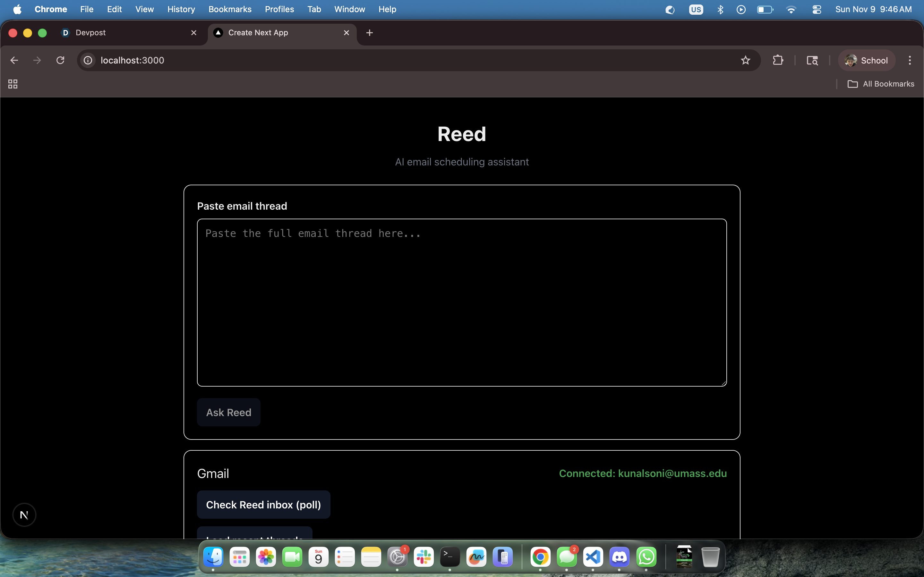The width and height of the screenshot is (924, 577).
Task: Open the bookmarks apps grid icon
Action: click(13, 84)
